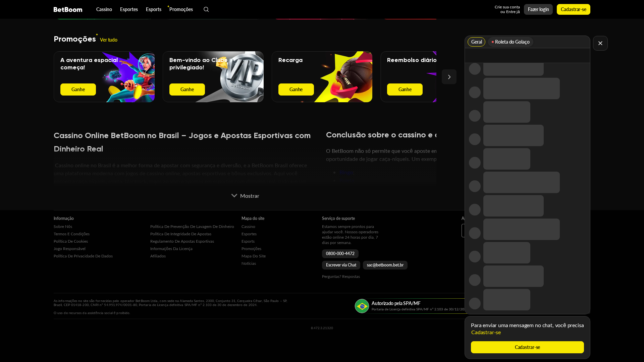Click the Reembolso diário promotion title
The height and width of the screenshot is (362, 644).
click(x=412, y=60)
